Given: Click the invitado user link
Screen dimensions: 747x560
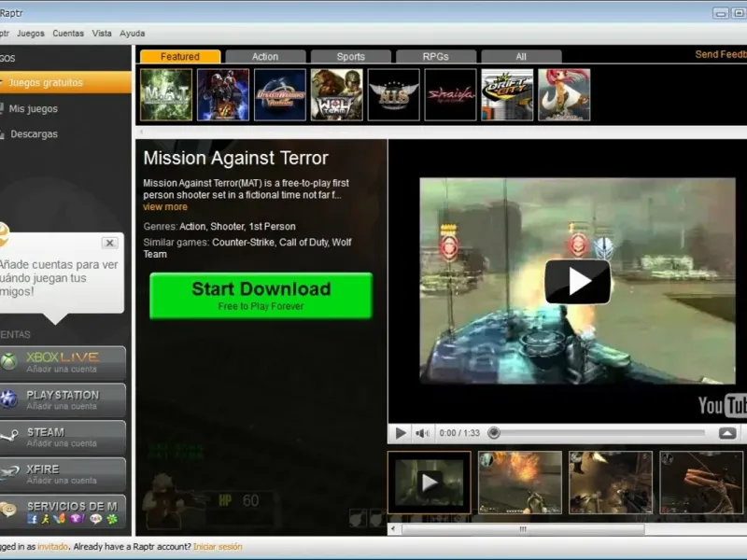Looking at the screenshot, I should (52, 547).
